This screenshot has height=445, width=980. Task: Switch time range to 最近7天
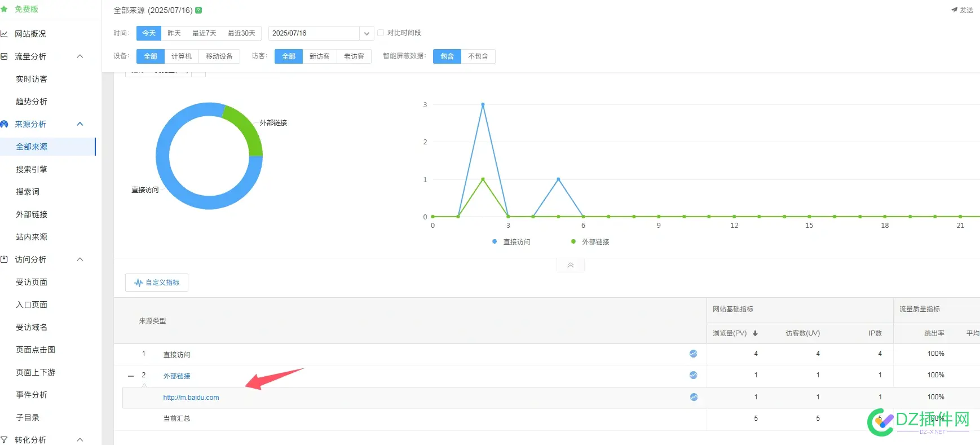click(x=204, y=33)
